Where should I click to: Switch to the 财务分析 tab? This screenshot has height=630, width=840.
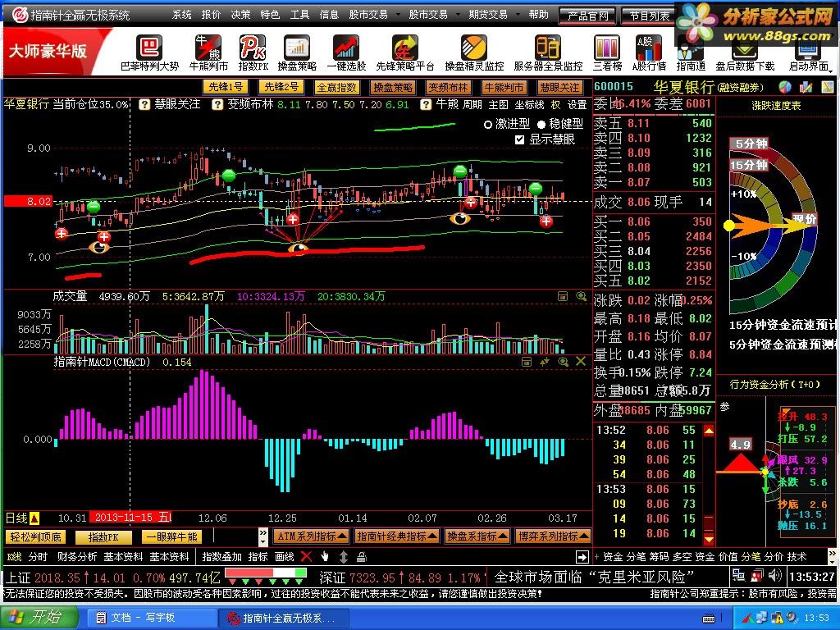click(x=76, y=557)
